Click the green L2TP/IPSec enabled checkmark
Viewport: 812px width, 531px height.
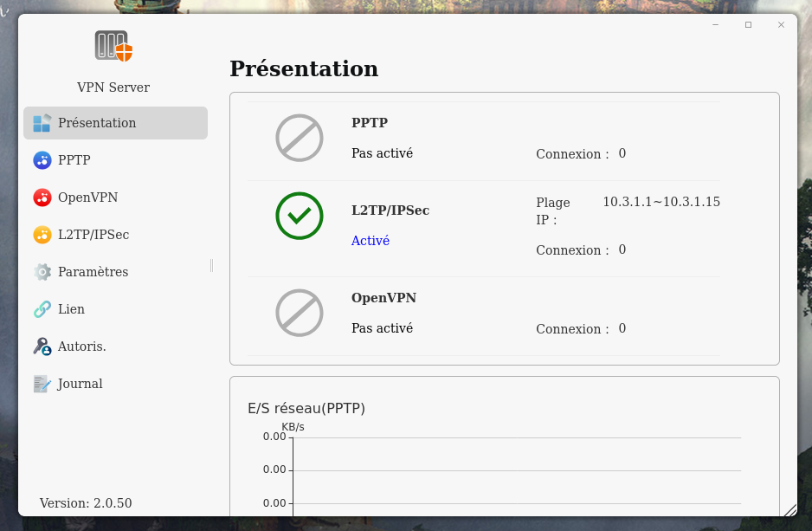300,216
